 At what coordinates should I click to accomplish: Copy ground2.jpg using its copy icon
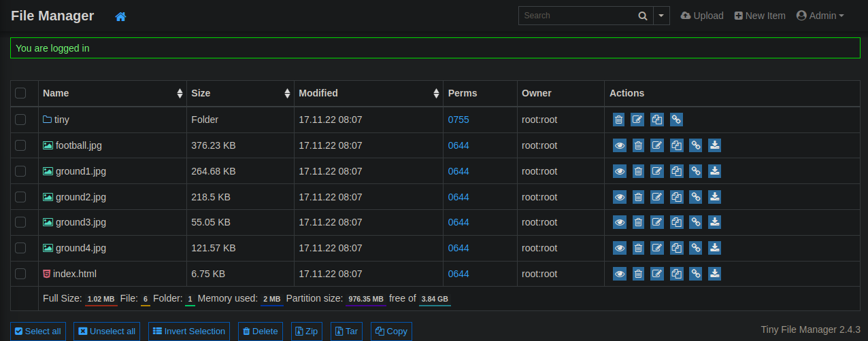coord(676,197)
